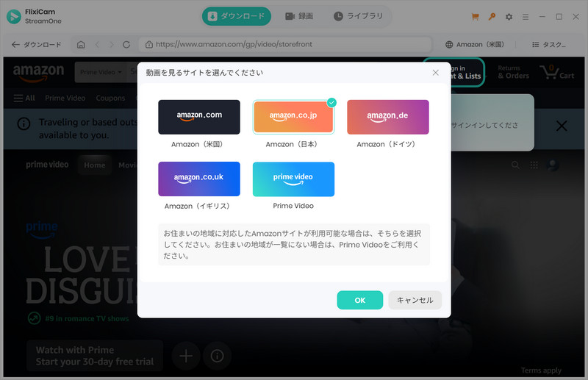Open the Prime Video search category dropdown

click(101, 72)
